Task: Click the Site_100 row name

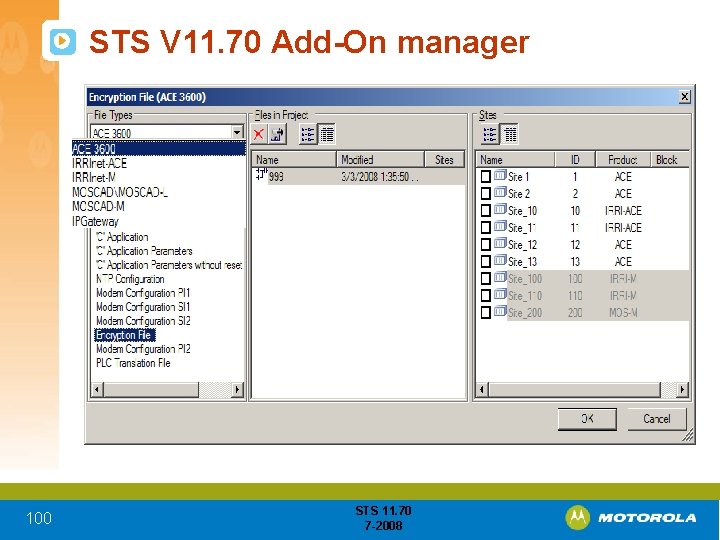Action: pyautogui.click(x=525, y=279)
